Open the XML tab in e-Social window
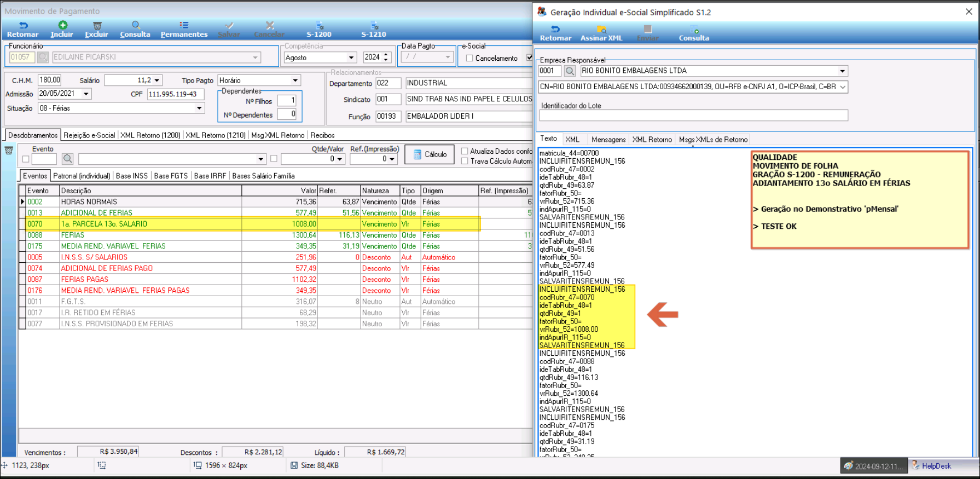Screen dimensions: 980x479 (572, 140)
